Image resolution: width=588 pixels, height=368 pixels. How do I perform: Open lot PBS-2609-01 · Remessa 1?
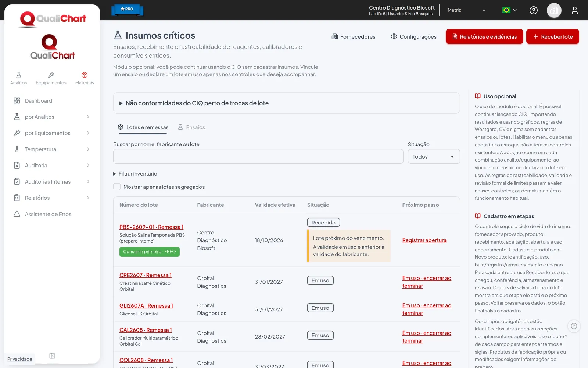151,227
